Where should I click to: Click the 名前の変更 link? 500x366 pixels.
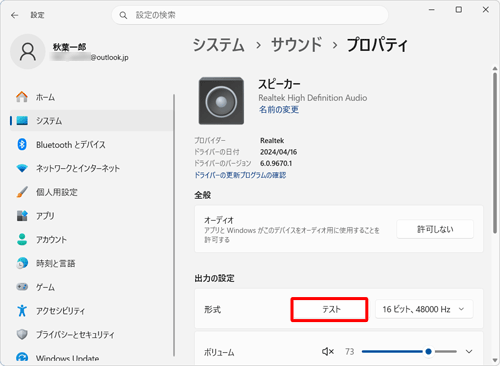coord(279,109)
